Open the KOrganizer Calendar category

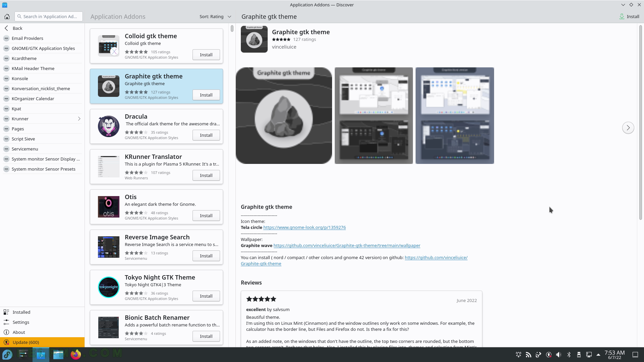tap(42, 99)
